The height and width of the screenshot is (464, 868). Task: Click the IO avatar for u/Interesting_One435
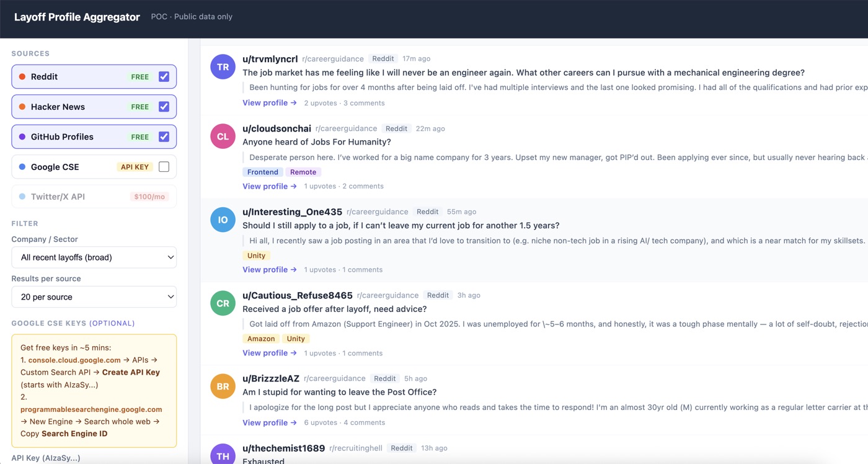223,220
